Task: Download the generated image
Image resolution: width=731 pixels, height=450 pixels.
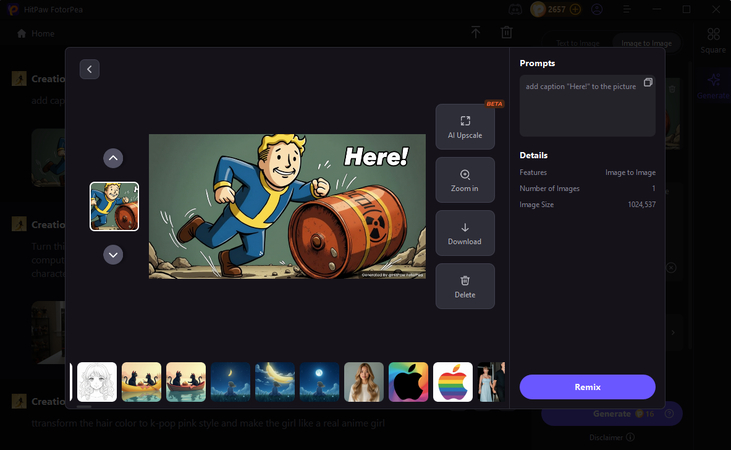Action: click(465, 233)
